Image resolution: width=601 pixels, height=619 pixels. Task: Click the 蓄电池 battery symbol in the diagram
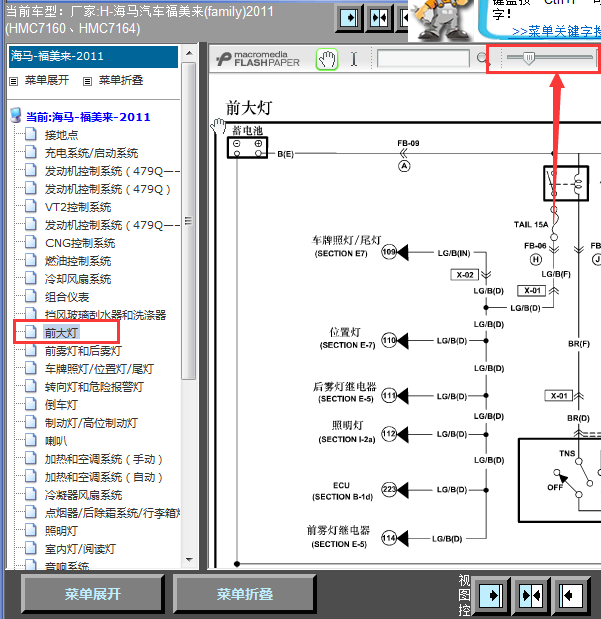pos(248,148)
